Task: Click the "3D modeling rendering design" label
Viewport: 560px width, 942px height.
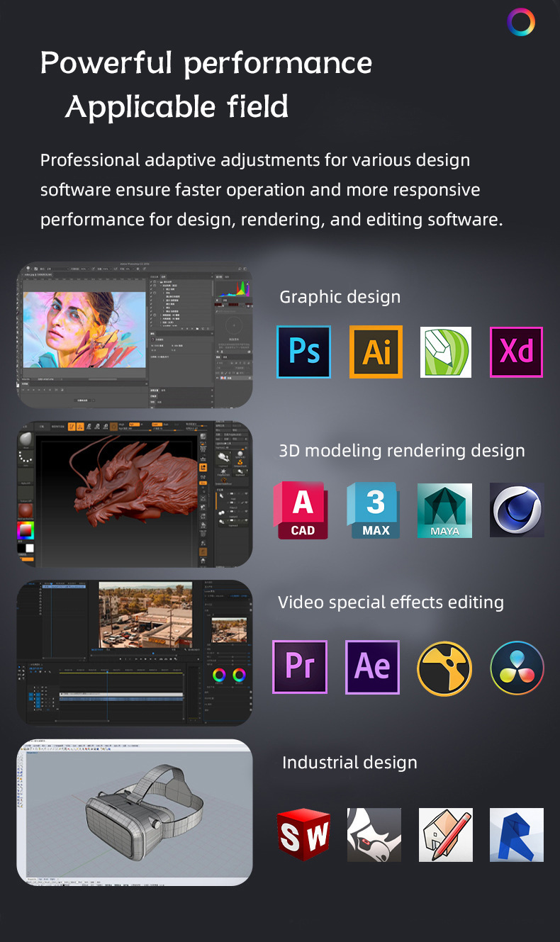Action: pos(402,451)
